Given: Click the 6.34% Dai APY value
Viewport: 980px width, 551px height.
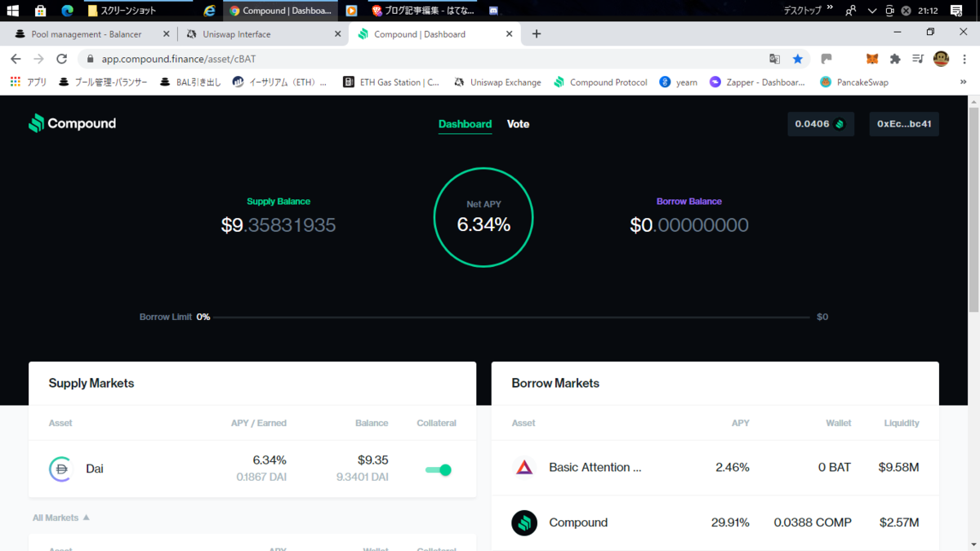Looking at the screenshot, I should [x=269, y=460].
